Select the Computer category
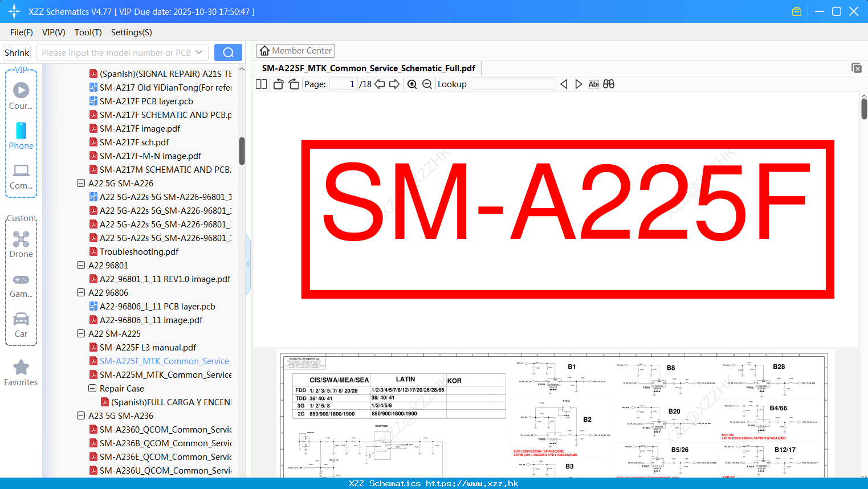This screenshot has height=489, width=868. (x=21, y=176)
